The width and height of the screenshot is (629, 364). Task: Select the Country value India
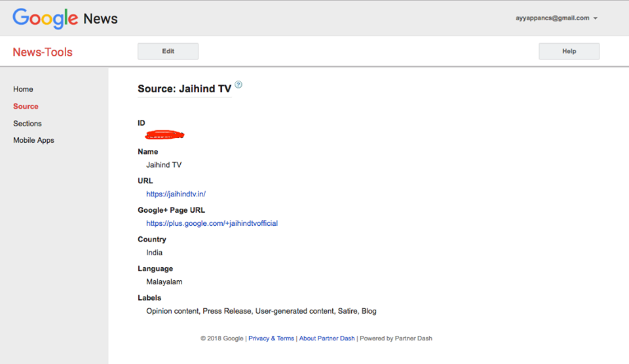[154, 253]
